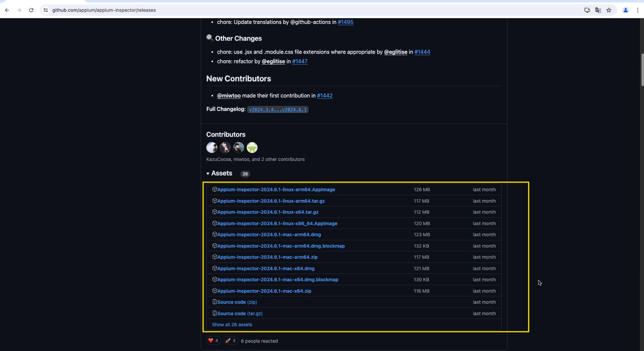This screenshot has height=351, width=644.
Task: Click Show all 26 assets
Action: (232, 325)
